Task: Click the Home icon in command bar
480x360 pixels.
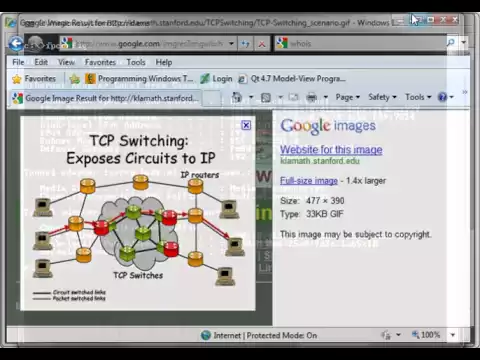Action: (237, 97)
